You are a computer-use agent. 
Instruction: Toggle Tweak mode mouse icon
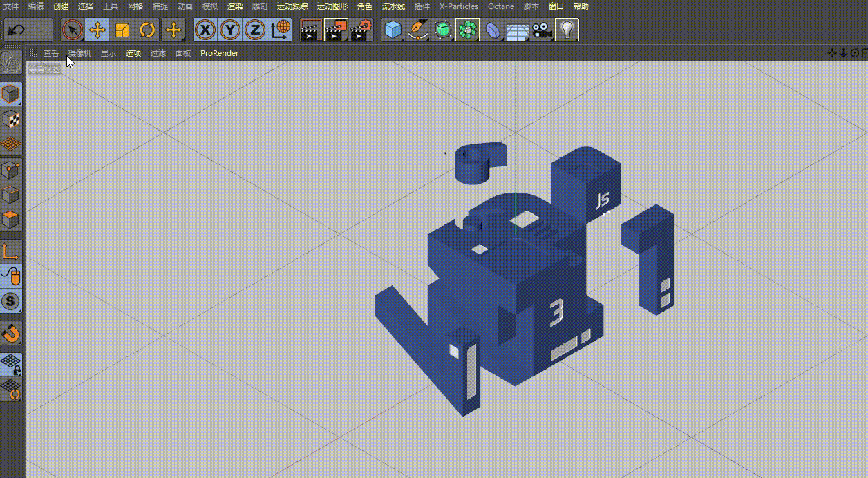[x=11, y=276]
